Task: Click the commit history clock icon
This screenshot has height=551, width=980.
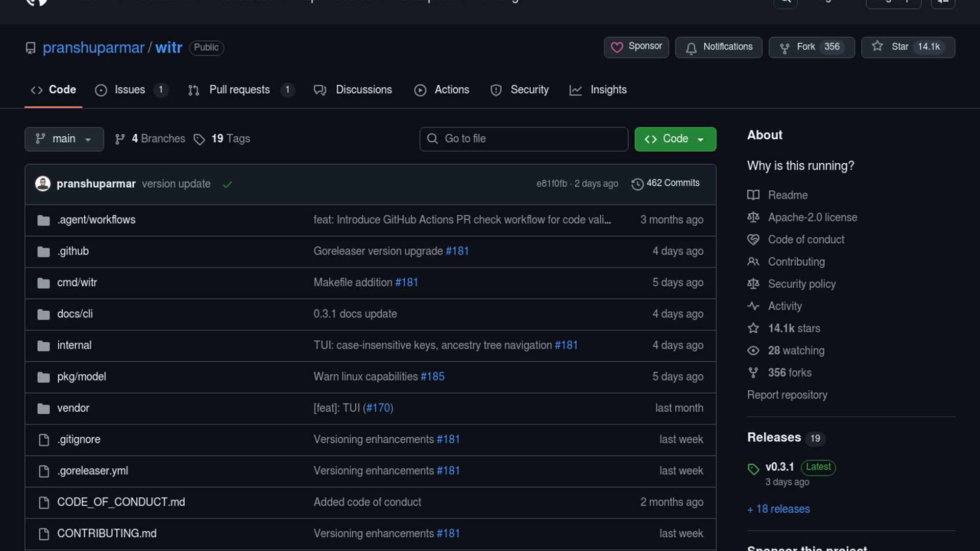Action: tap(637, 184)
